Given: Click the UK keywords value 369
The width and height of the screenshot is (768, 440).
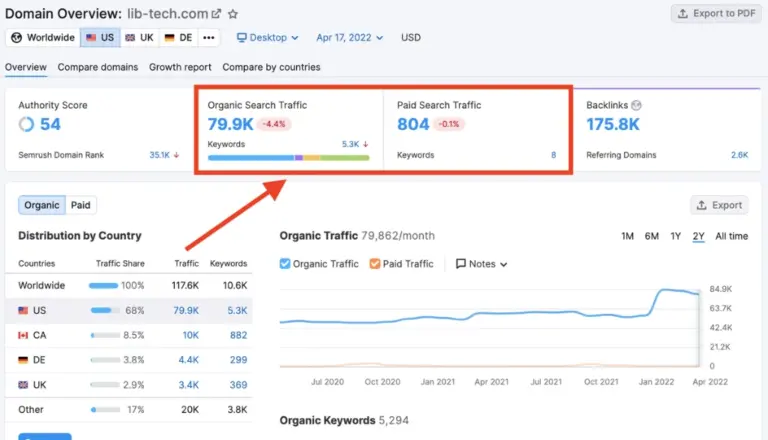Looking at the screenshot, I should tap(239, 385).
